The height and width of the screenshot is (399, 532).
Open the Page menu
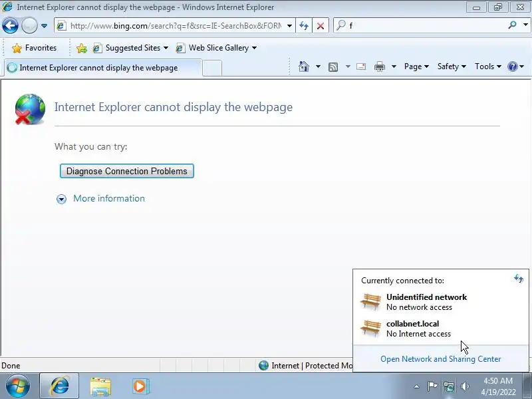[416, 66]
